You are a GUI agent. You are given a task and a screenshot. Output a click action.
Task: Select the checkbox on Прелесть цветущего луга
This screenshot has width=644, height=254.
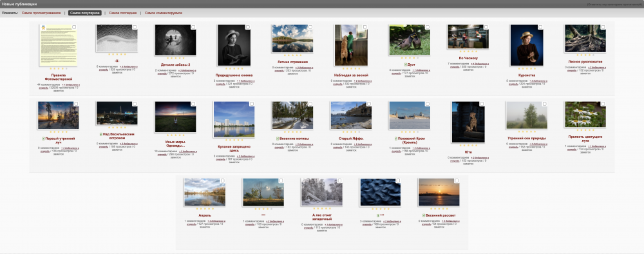coord(603,104)
